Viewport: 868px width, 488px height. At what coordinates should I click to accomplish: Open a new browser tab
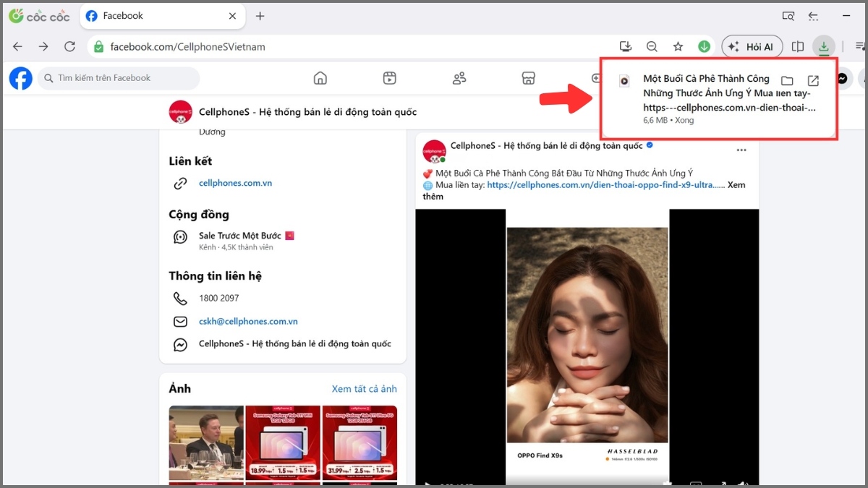tap(260, 16)
